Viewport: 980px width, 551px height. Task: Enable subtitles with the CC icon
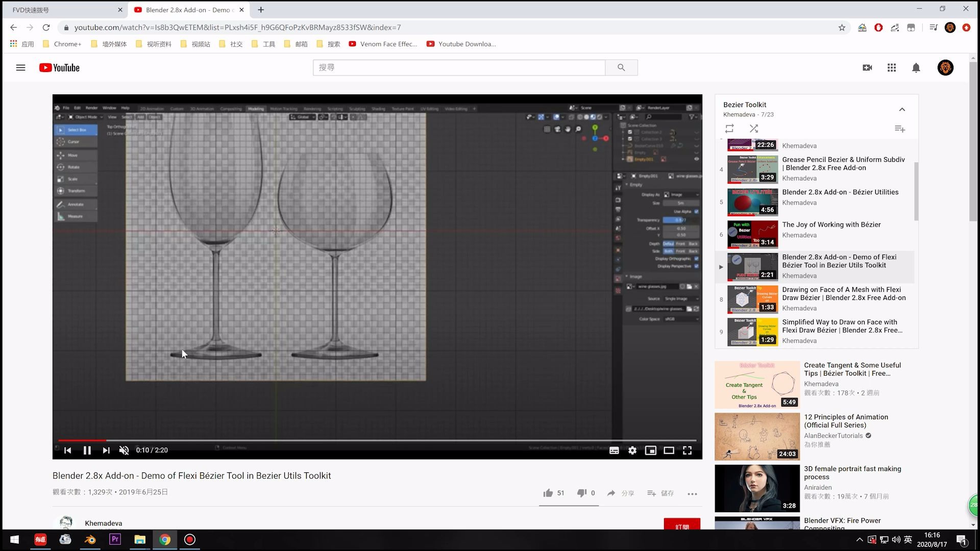pos(614,450)
